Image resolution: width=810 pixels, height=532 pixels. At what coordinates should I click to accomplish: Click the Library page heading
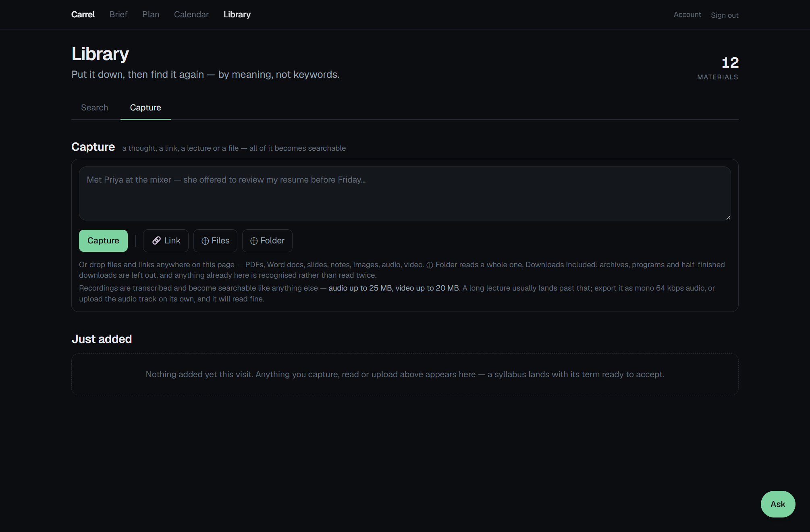point(100,54)
